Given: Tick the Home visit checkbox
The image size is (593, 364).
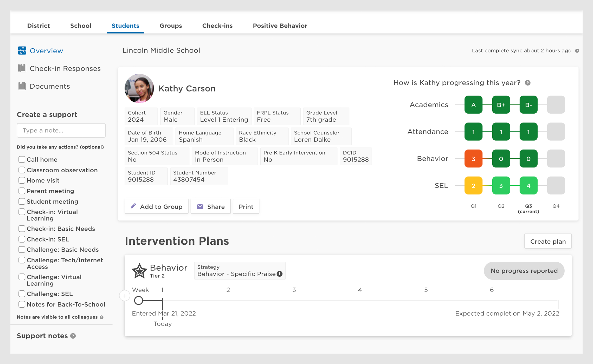Looking at the screenshot, I should (x=22, y=180).
